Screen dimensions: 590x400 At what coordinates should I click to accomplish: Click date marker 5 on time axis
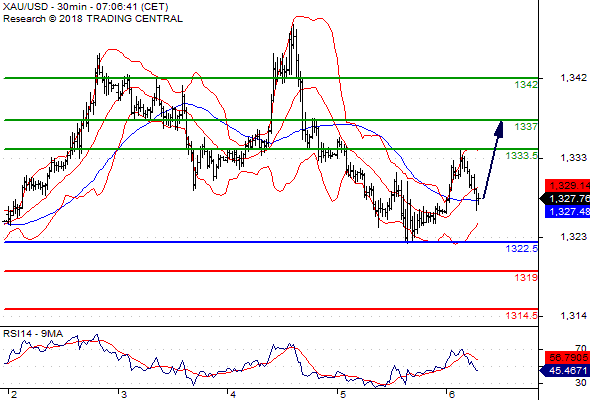(342, 394)
